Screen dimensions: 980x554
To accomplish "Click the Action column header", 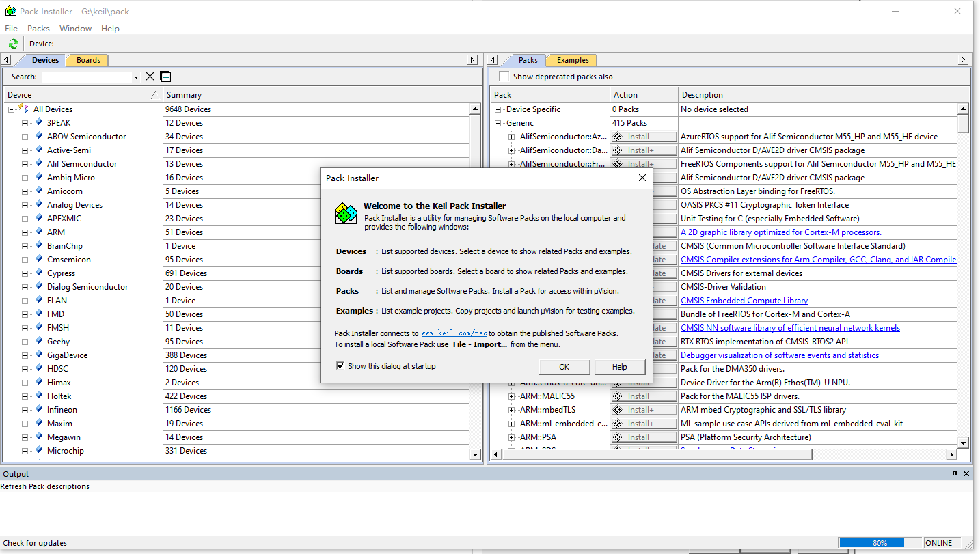I will (x=644, y=95).
